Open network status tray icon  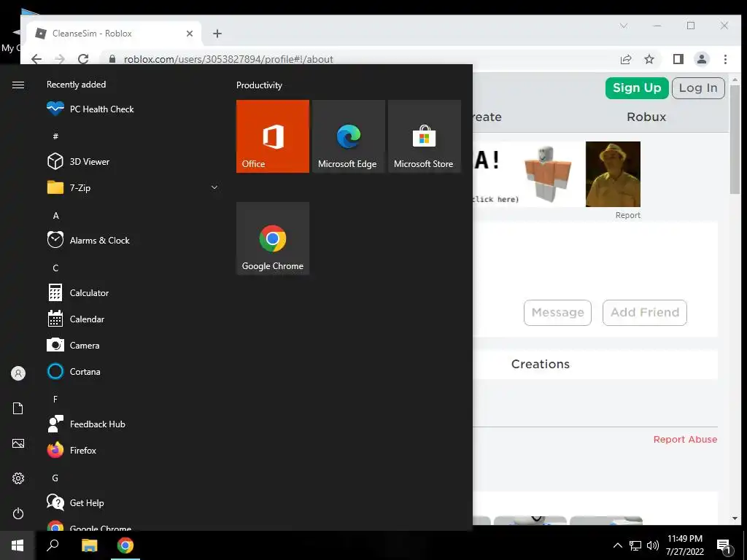click(635, 545)
